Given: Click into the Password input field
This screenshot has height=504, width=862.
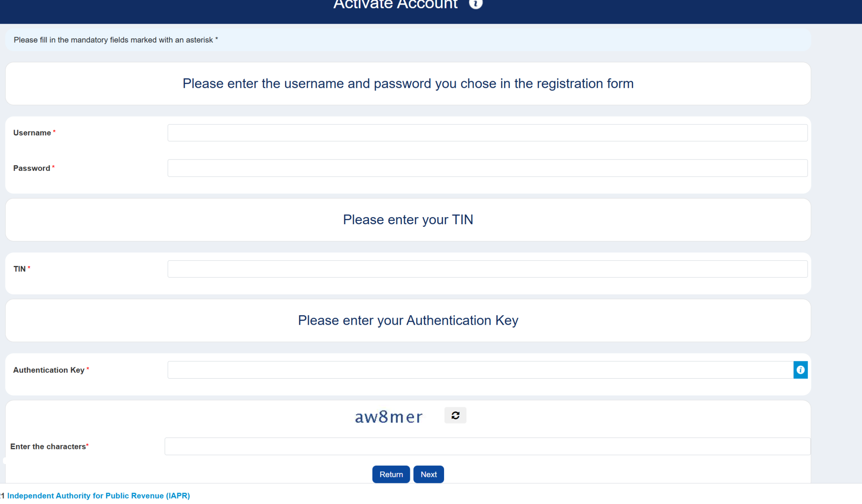Looking at the screenshot, I should [x=487, y=168].
